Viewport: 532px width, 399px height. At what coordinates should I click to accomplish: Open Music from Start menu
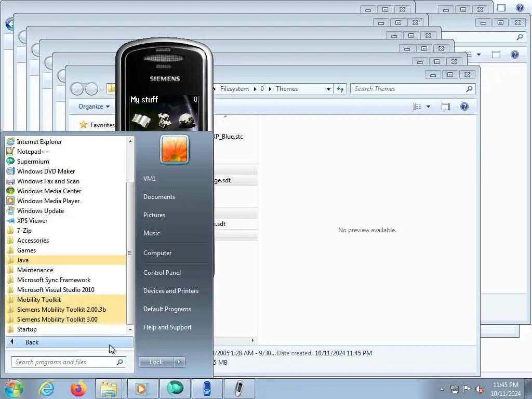[152, 233]
